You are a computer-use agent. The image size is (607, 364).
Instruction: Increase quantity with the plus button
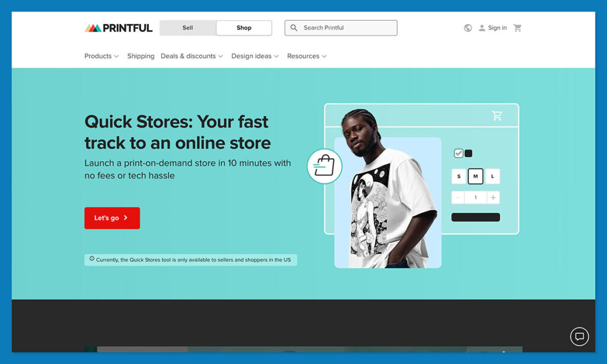point(493,197)
